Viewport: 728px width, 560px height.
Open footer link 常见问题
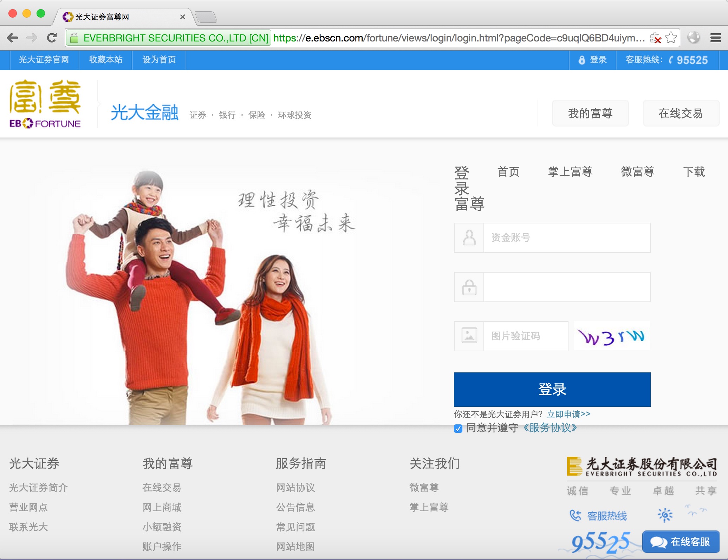295,527
